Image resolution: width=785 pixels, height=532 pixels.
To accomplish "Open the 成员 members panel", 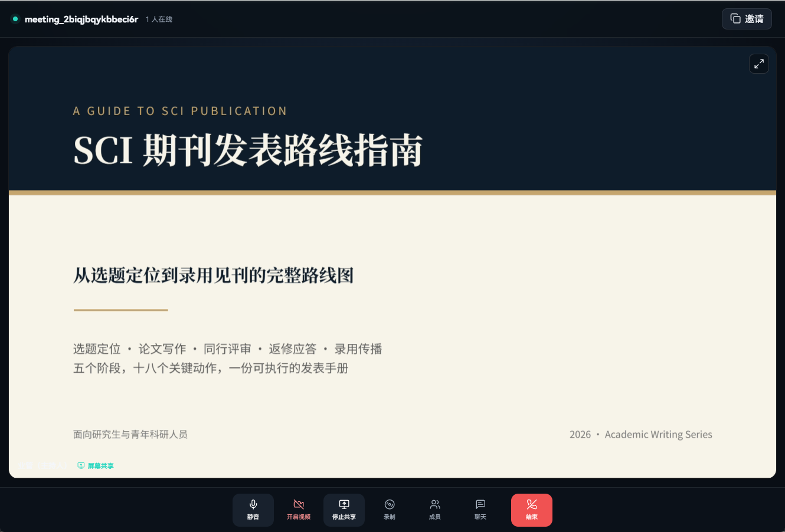I will tap(435, 510).
